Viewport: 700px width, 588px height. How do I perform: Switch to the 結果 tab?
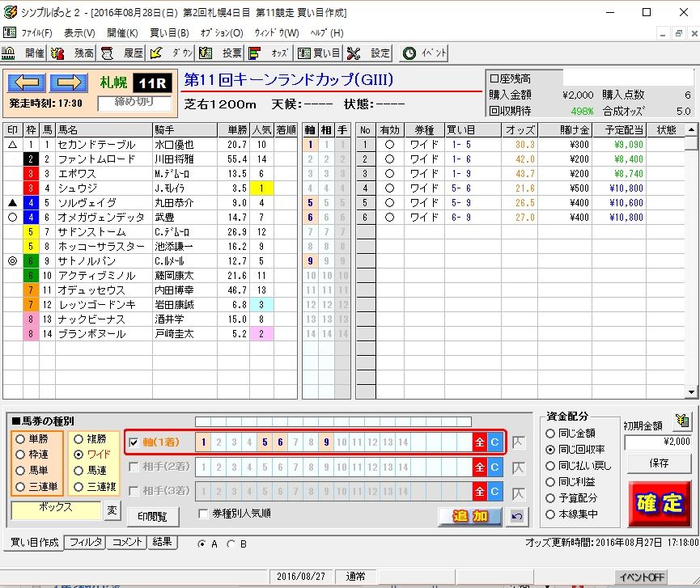[162, 542]
